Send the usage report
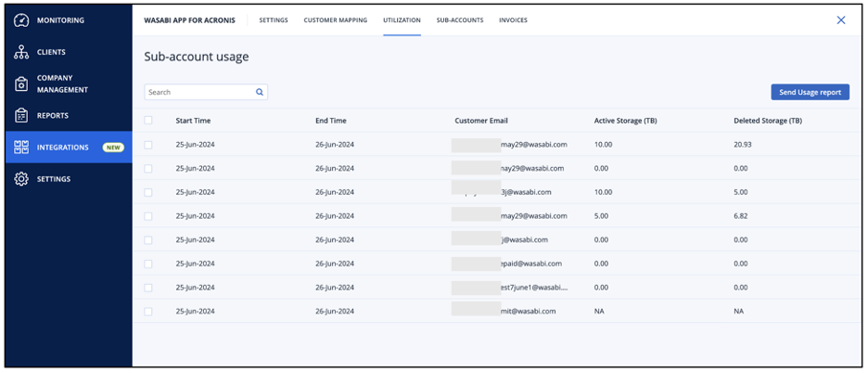The image size is (868, 373). (810, 92)
